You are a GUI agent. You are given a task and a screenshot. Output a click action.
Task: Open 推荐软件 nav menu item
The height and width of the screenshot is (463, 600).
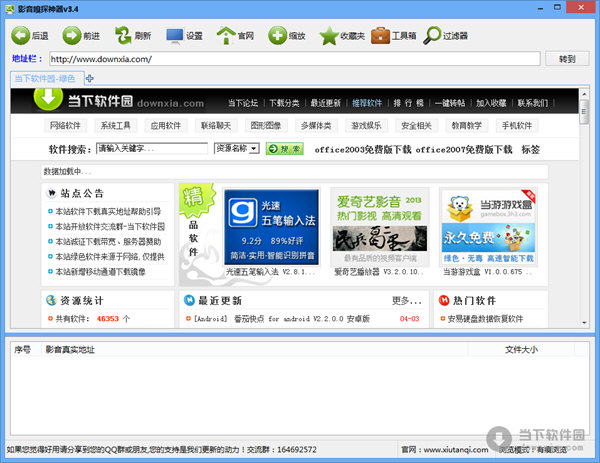367,103
